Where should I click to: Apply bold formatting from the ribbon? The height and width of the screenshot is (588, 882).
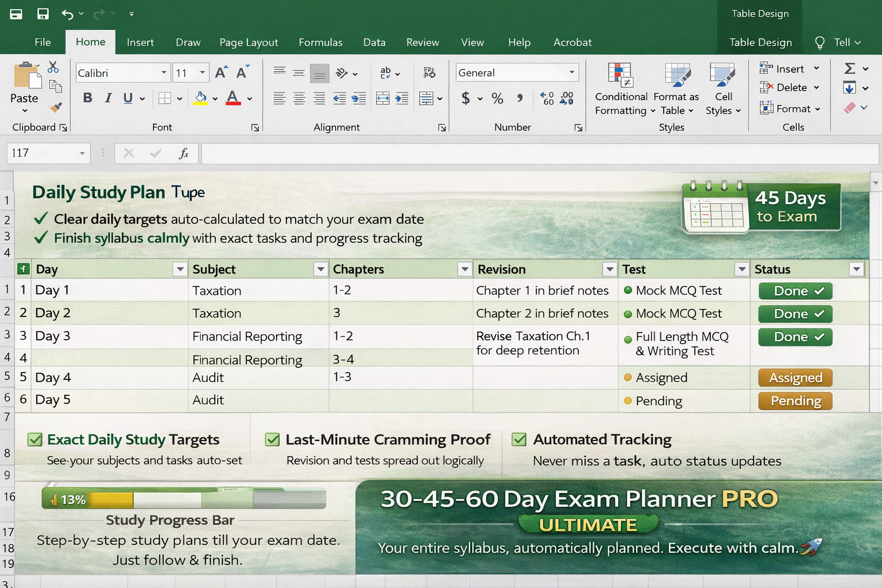pos(87,98)
